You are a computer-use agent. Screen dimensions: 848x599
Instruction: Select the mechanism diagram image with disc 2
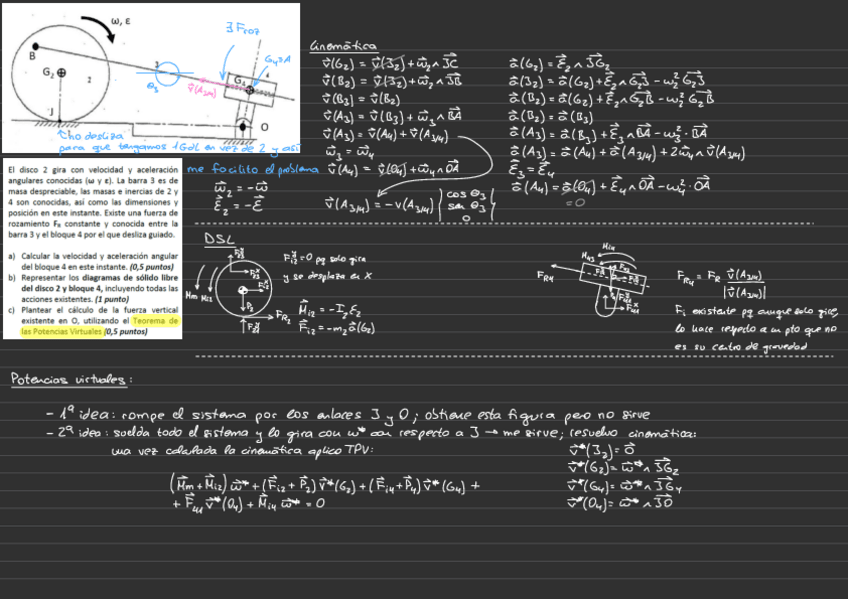click(x=151, y=78)
